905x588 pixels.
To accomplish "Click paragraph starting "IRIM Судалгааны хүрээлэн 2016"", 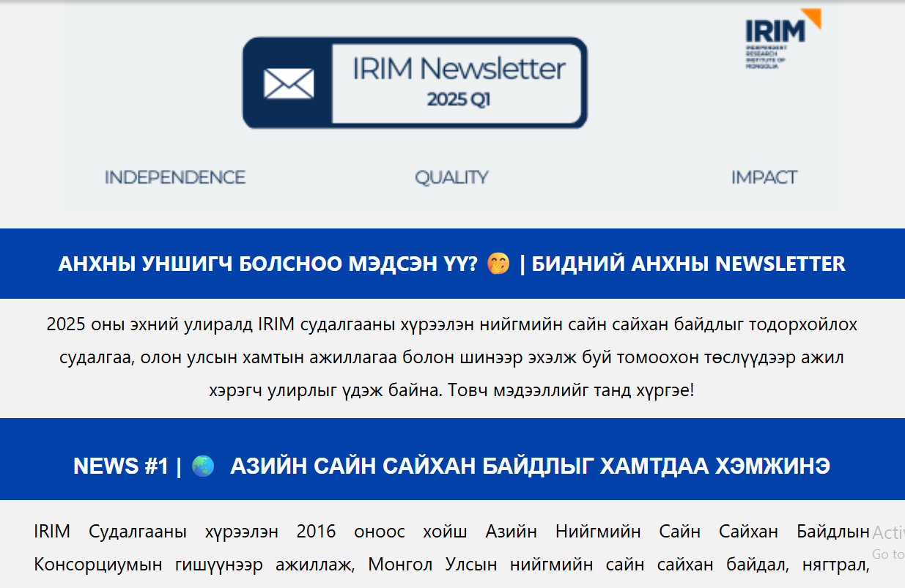I will 451,532.
